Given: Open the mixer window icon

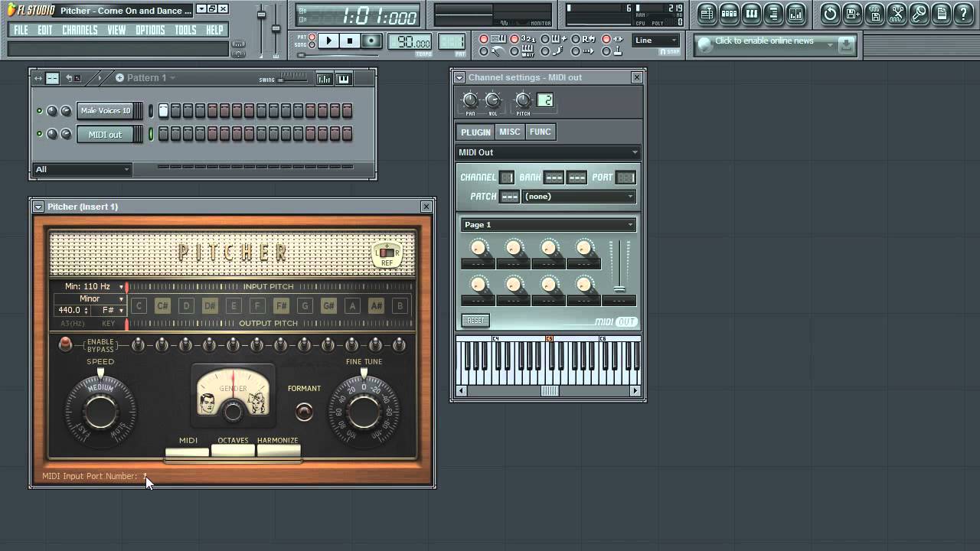Looking at the screenshot, I should coord(795,13).
